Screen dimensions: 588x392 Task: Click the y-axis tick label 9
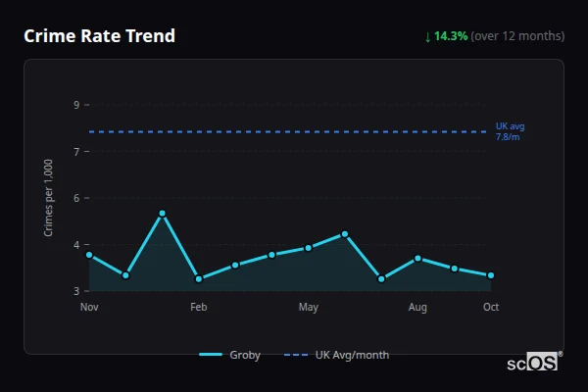coord(76,105)
